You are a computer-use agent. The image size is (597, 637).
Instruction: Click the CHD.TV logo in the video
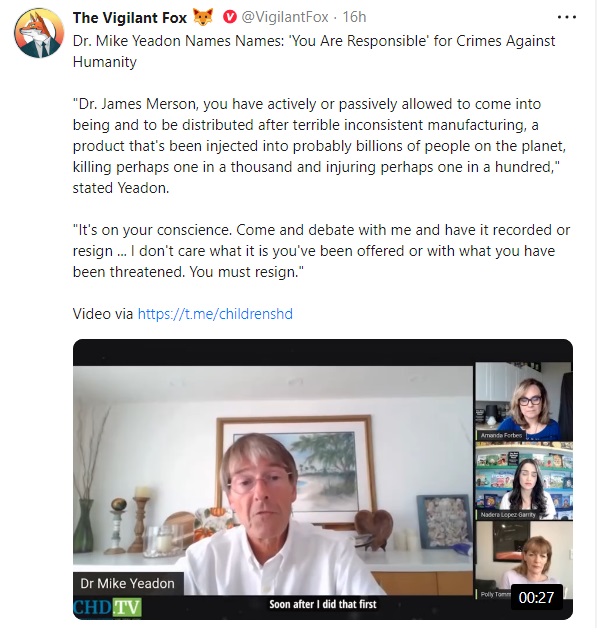[108, 608]
